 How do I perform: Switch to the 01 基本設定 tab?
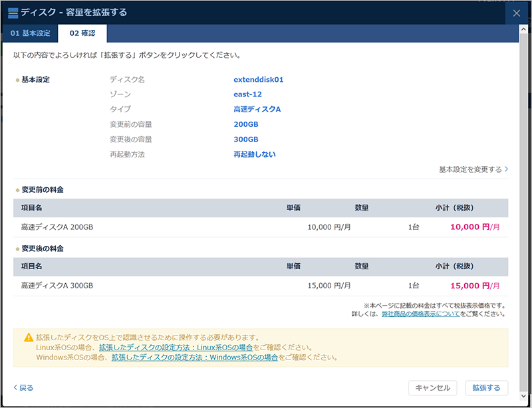coord(29,34)
